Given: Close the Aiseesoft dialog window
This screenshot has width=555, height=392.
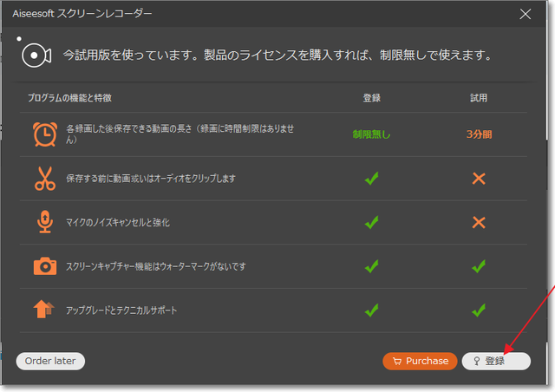Looking at the screenshot, I should 525,14.
